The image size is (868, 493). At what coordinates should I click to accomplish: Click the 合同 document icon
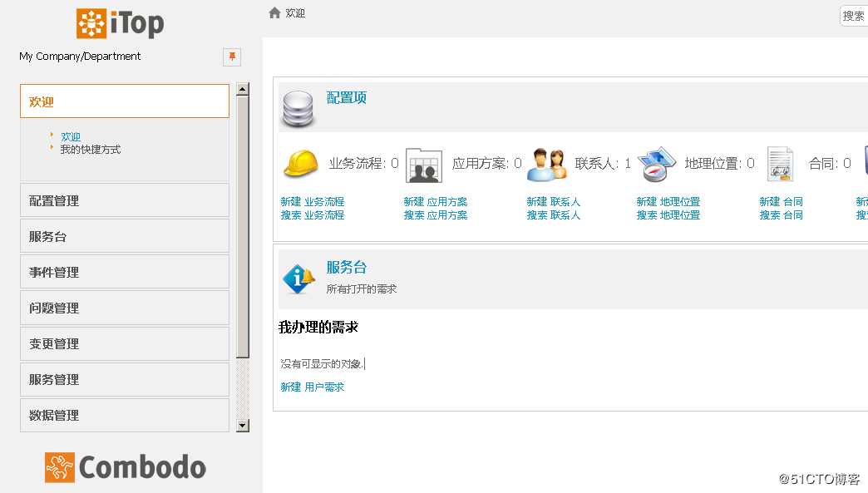(x=779, y=163)
